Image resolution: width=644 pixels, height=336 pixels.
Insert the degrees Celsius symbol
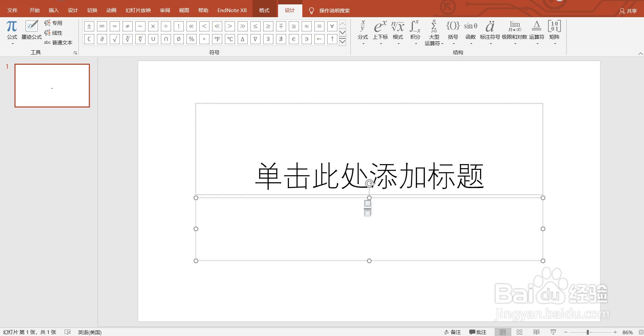click(230, 39)
